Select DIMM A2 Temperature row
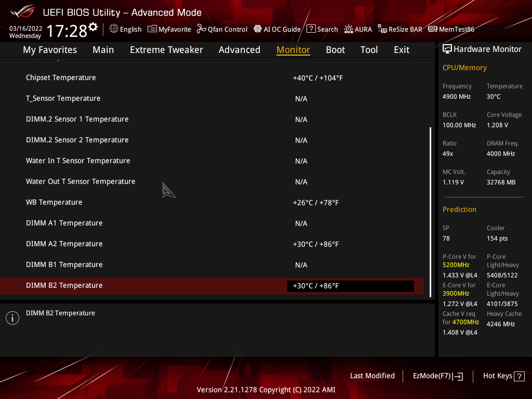This screenshot has height=399, width=532. point(212,244)
